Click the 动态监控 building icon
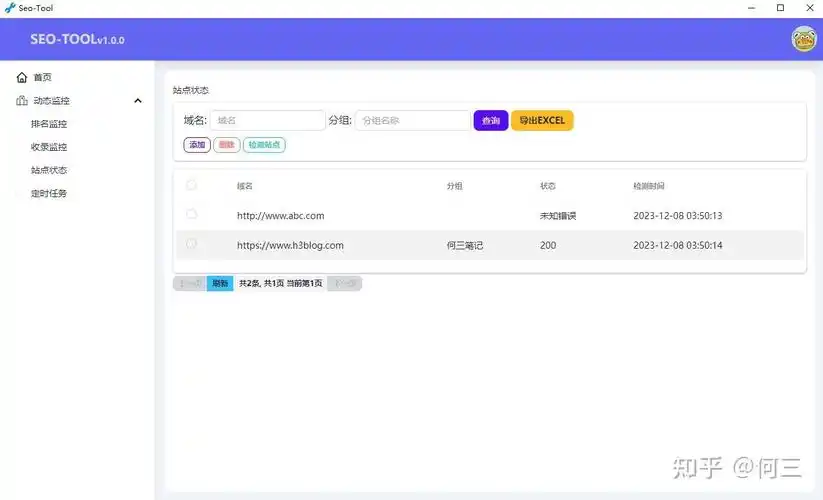This screenshot has height=500, width=823. (x=22, y=101)
